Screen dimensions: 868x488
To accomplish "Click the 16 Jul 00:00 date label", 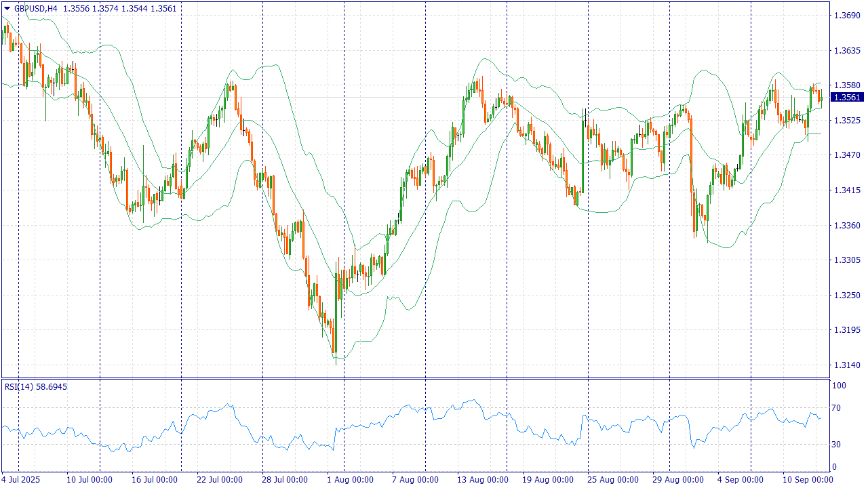I will (x=155, y=480).
